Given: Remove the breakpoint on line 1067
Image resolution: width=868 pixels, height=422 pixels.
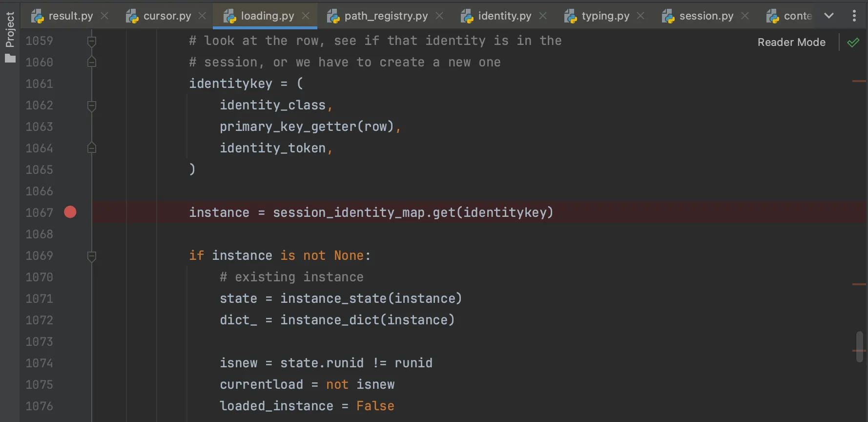Looking at the screenshot, I should pos(70,212).
